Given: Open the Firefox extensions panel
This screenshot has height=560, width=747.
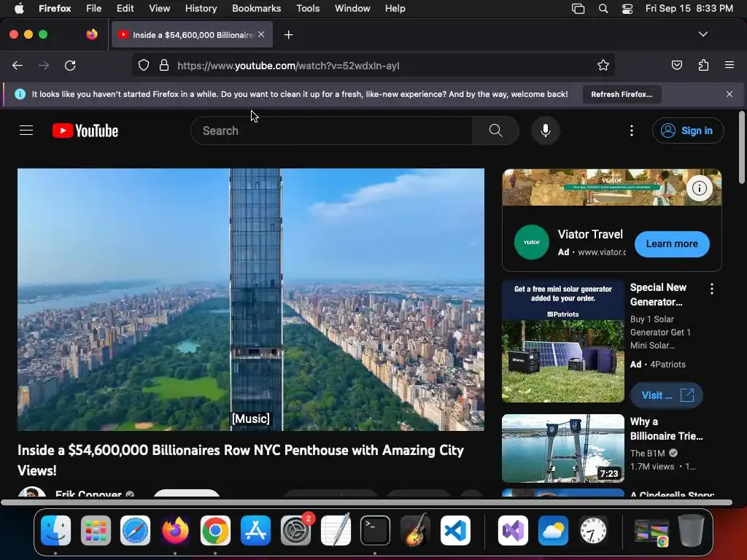Looking at the screenshot, I should [x=703, y=65].
